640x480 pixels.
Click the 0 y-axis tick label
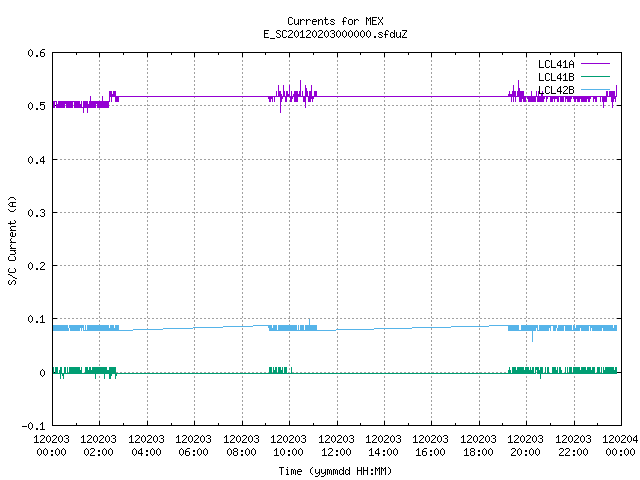(42, 373)
